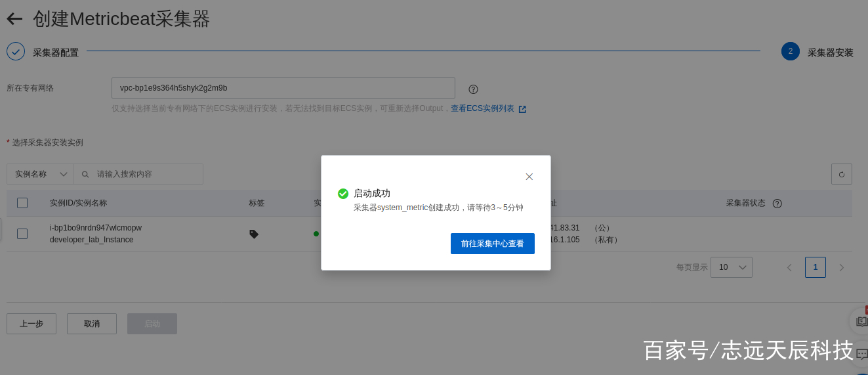
Task: Click the 上一步 button
Action: pos(31,324)
